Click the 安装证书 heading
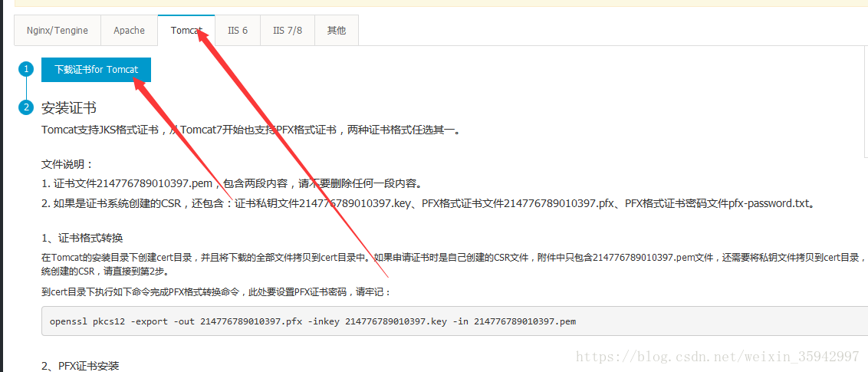 point(69,107)
